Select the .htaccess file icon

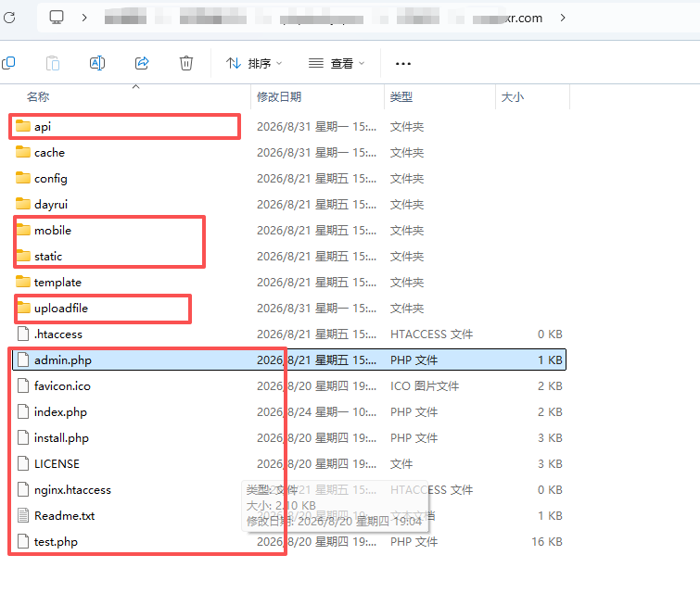tap(23, 334)
